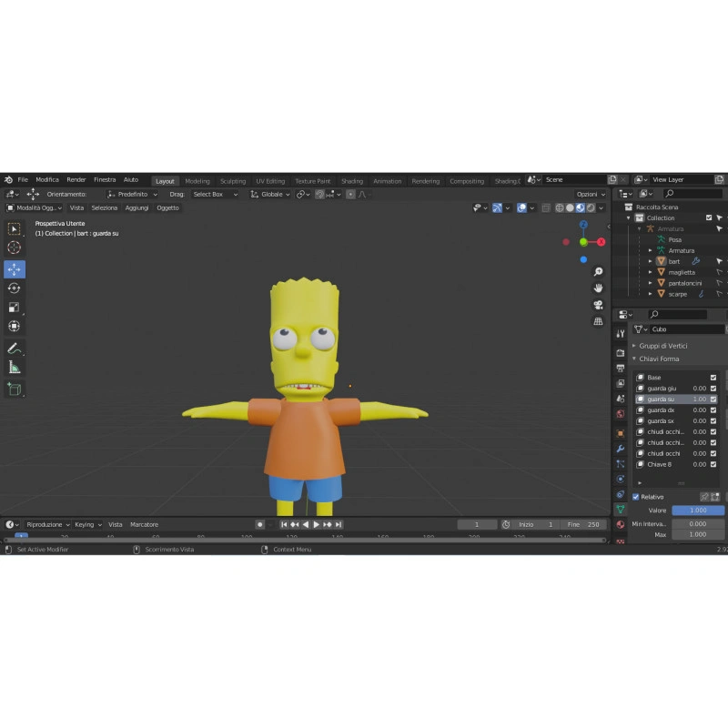This screenshot has width=728, height=728.
Task: Open the Modifier properties wrench tab
Action: click(x=621, y=449)
